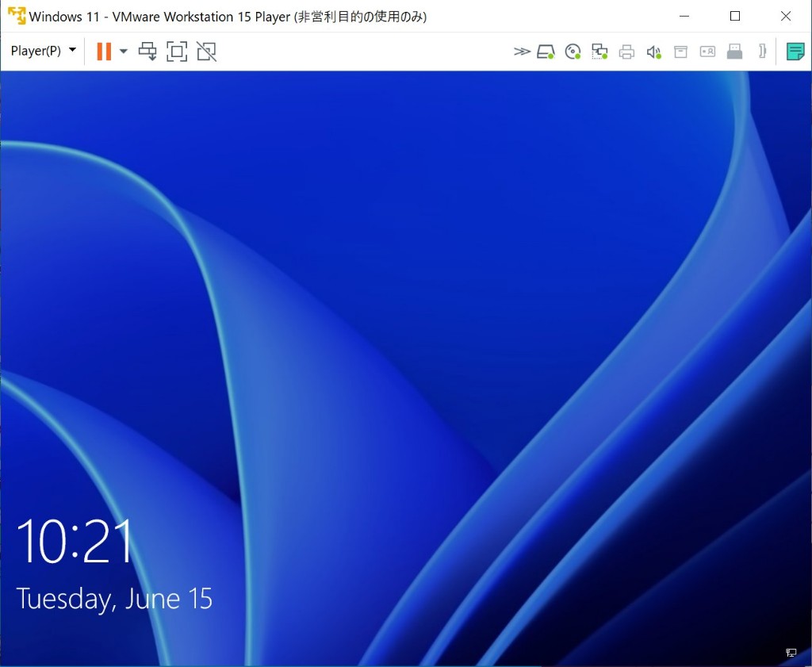Click the network adapter device icon
This screenshot has width=812, height=667.
coord(599,52)
